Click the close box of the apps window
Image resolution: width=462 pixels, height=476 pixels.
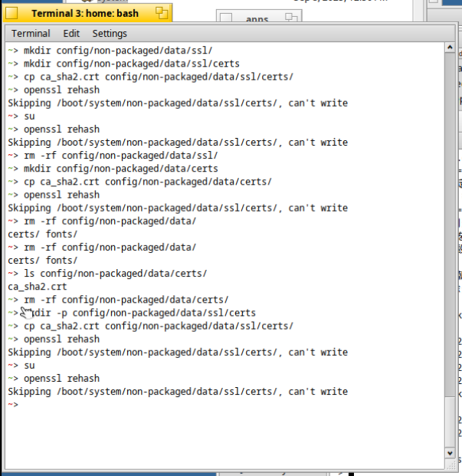pyautogui.click(x=226, y=18)
